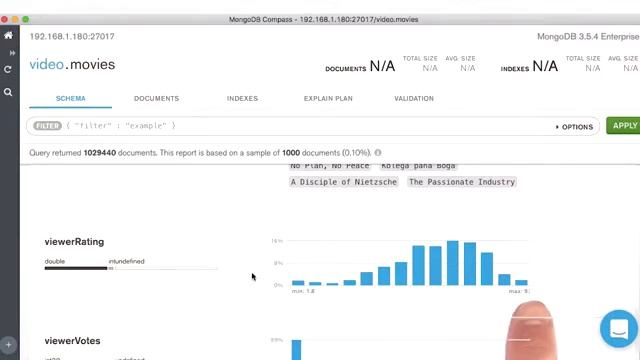Click the 'video' database name link

pyautogui.click(x=47, y=64)
